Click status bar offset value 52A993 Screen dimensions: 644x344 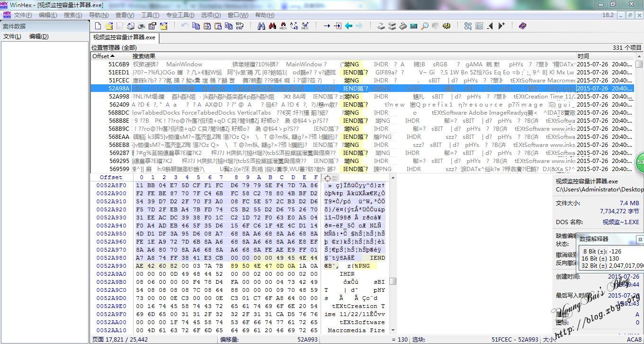tap(307, 339)
